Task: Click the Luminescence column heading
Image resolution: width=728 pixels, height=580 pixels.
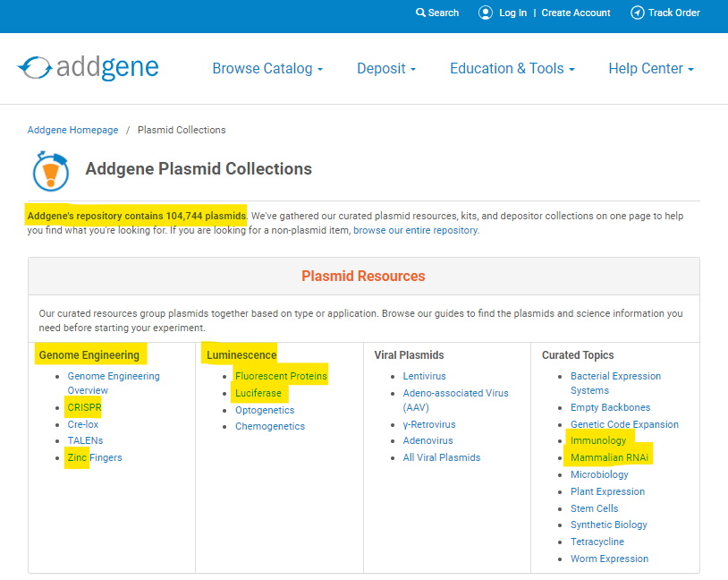Action: [241, 355]
